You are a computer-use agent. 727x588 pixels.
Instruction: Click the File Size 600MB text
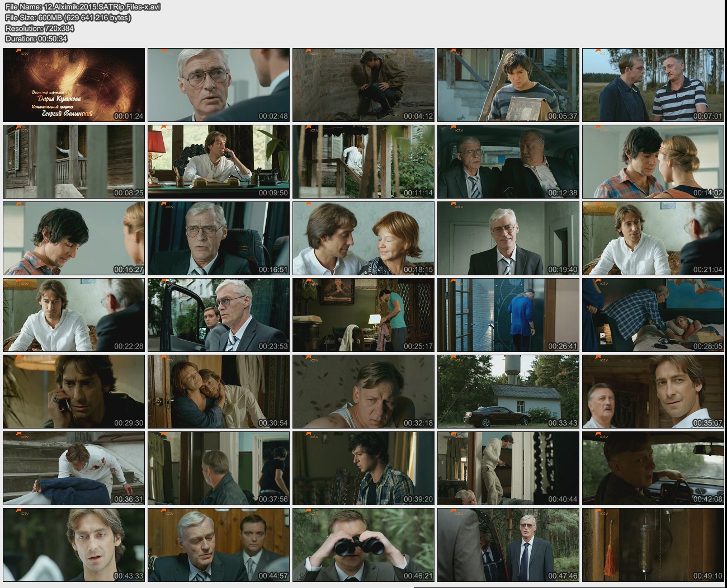click(68, 18)
